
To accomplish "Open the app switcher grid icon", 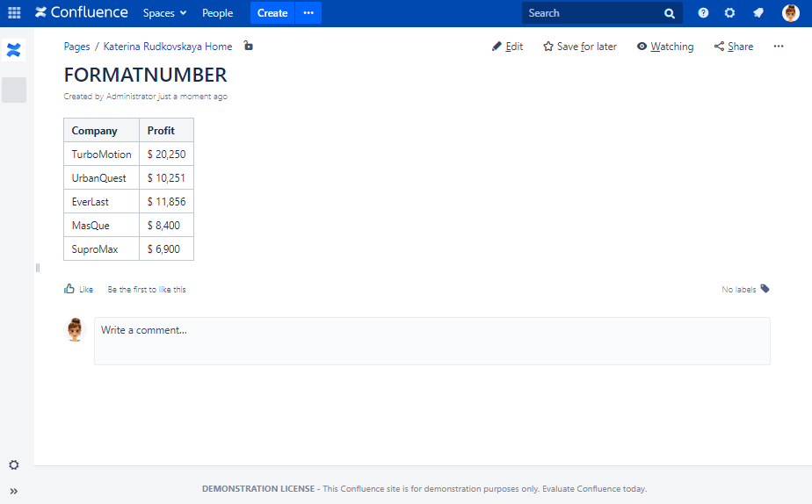I will pos(14,13).
